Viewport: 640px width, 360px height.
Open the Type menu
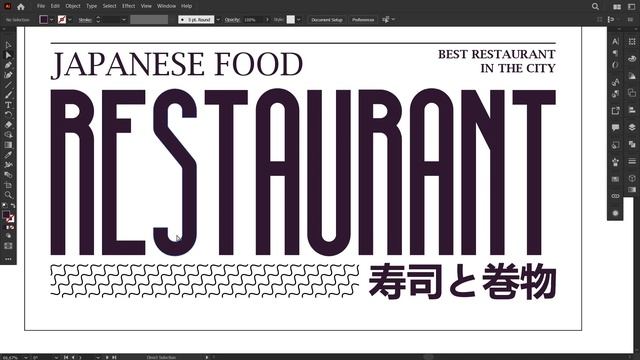91,6
